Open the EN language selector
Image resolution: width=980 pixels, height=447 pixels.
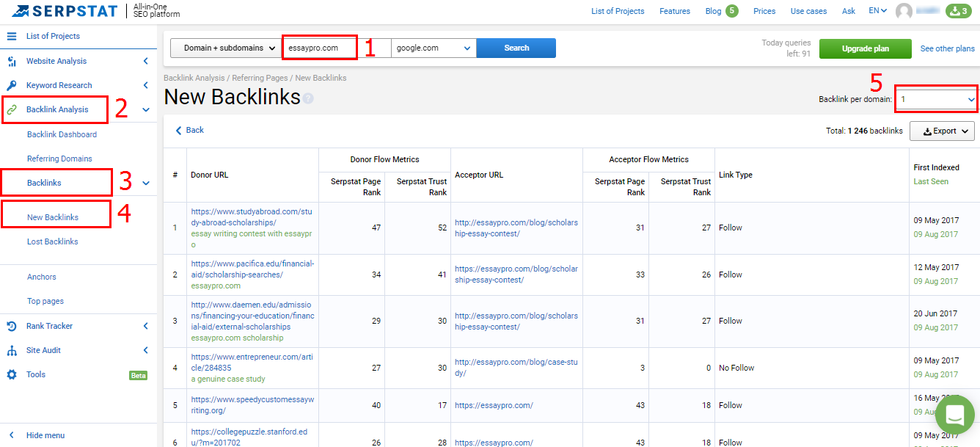pos(878,11)
